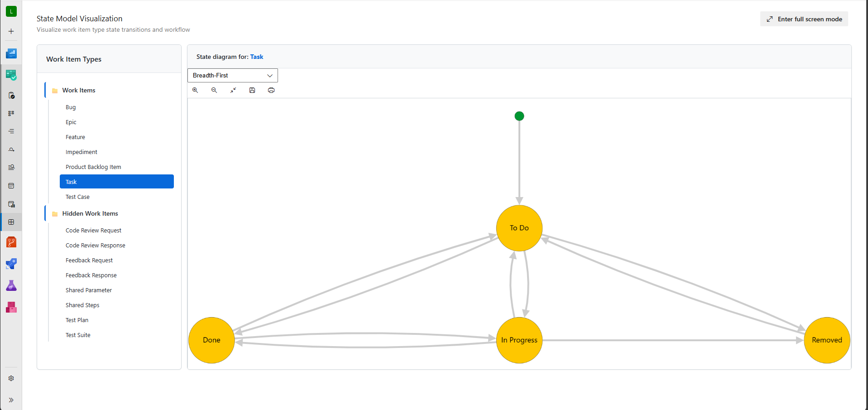Image resolution: width=868 pixels, height=410 pixels.
Task: Click the Task link in diagram header
Action: point(256,57)
